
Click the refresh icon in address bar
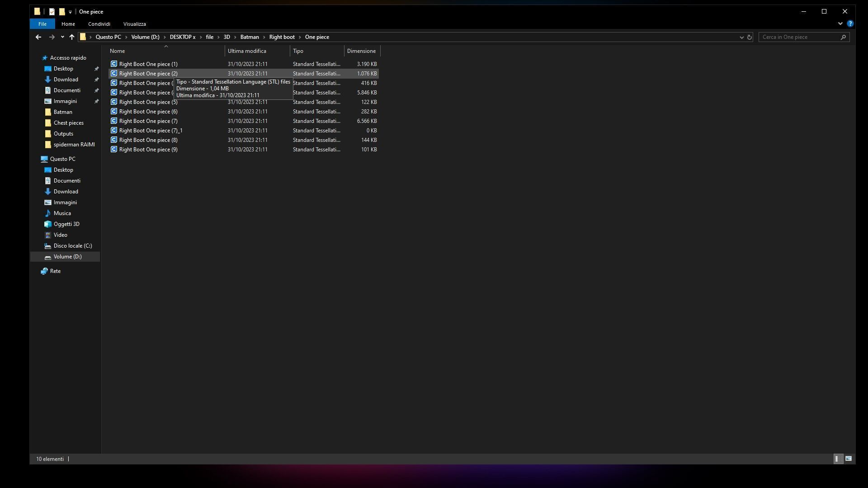[750, 37]
